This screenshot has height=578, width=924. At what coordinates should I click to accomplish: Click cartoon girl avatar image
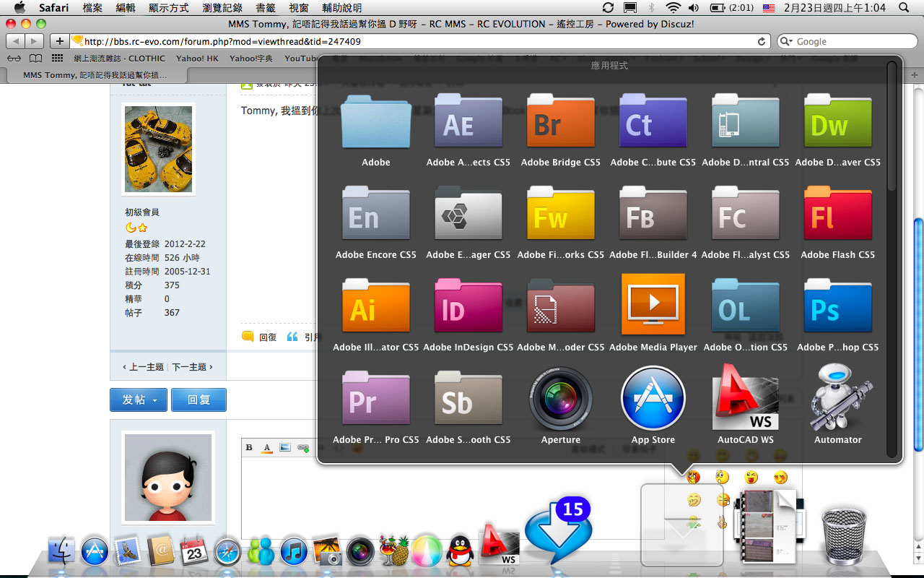[x=168, y=478]
